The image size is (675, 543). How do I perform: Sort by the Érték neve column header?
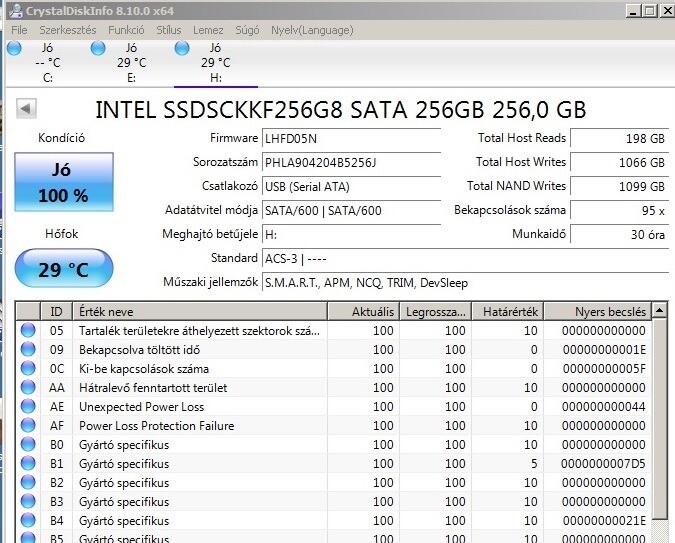pyautogui.click(x=200, y=312)
